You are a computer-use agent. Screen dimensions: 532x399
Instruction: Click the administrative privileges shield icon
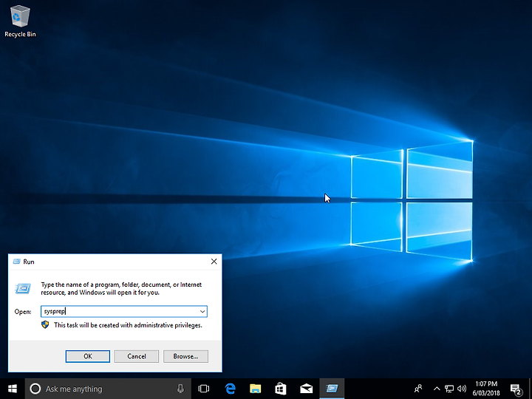[x=45, y=325]
